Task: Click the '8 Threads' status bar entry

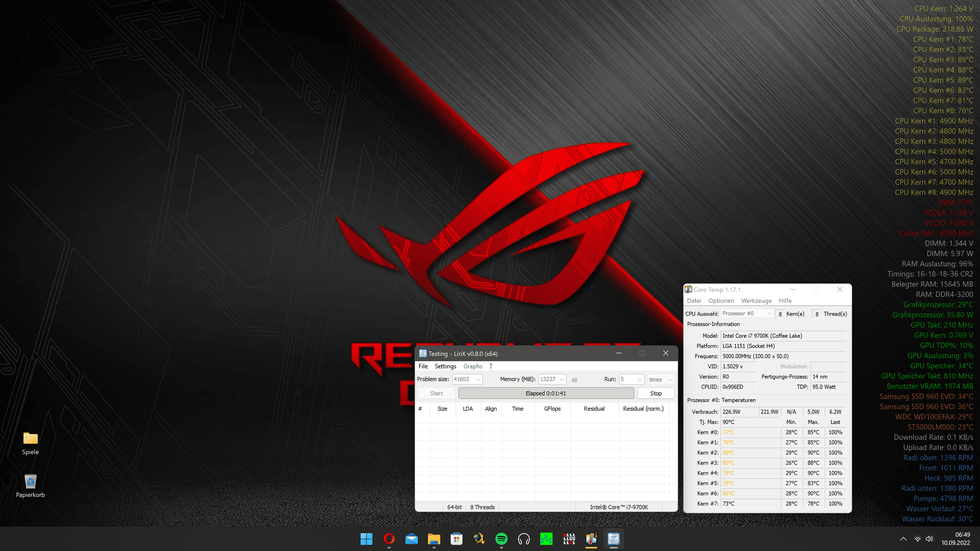Action: pos(482,507)
